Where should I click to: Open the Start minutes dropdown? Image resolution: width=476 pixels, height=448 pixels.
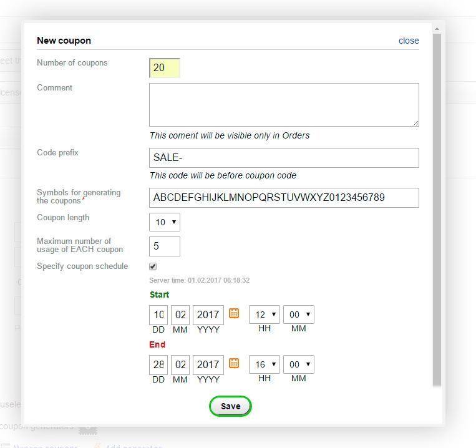coord(298,314)
